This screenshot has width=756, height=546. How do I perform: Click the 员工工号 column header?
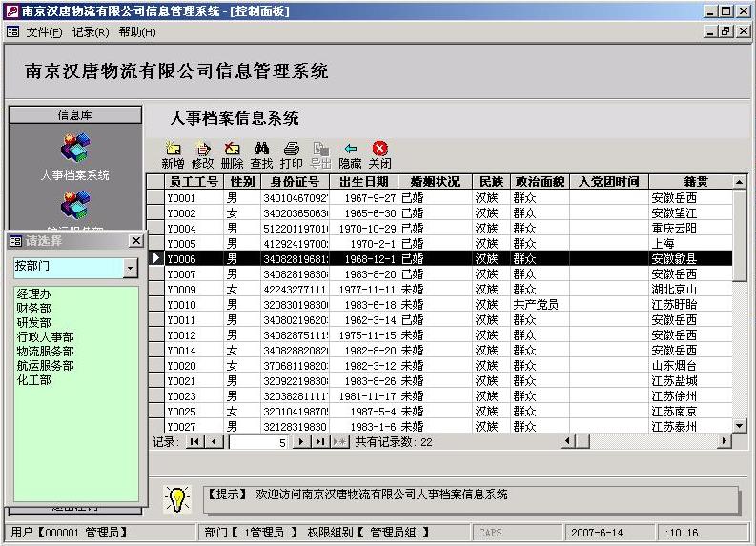194,182
